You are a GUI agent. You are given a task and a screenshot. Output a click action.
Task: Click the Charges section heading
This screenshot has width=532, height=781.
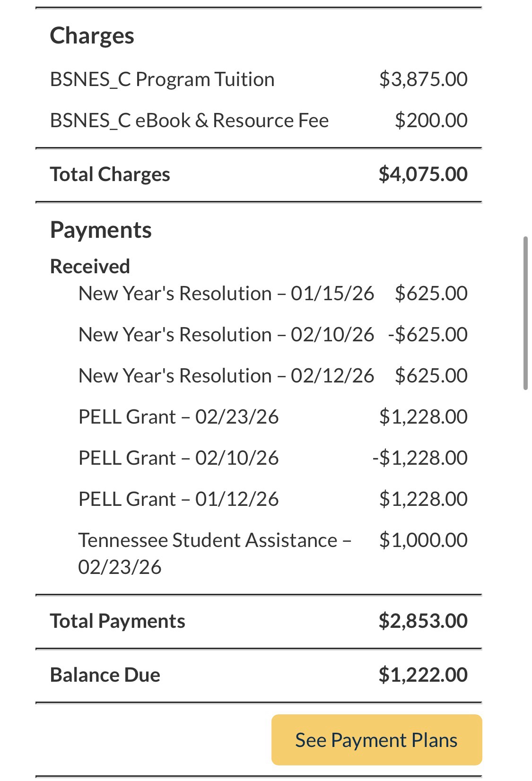click(92, 36)
